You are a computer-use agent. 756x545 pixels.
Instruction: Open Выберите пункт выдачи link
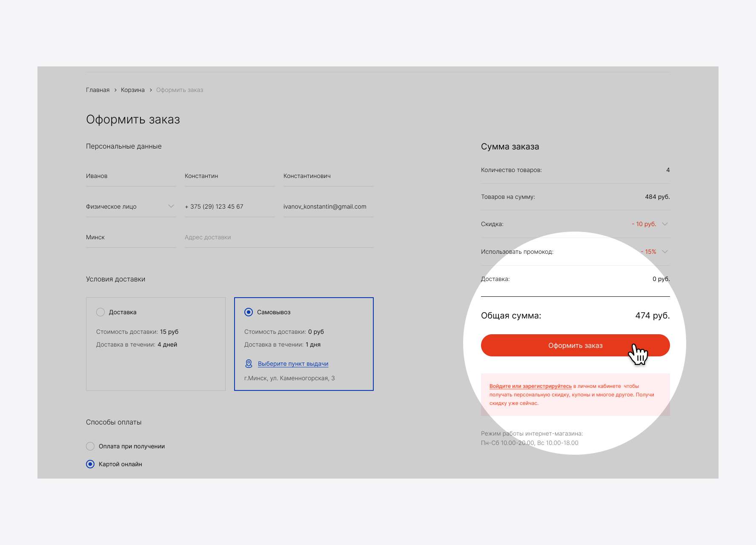pos(293,364)
